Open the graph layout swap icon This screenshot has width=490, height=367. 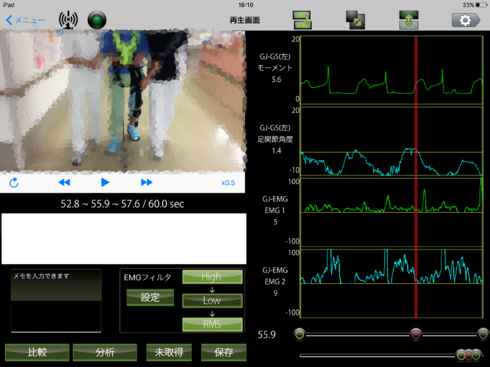point(302,20)
